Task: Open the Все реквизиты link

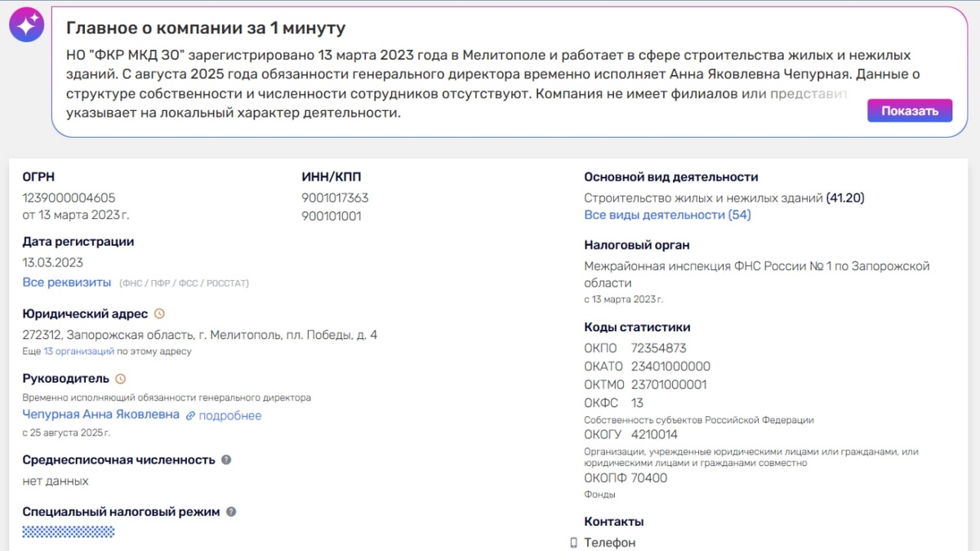Action: [x=67, y=282]
